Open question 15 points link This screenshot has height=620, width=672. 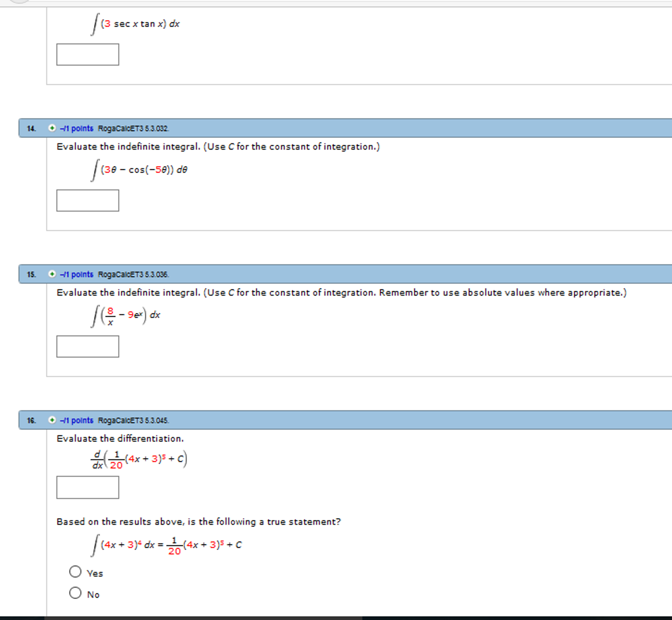77,275
